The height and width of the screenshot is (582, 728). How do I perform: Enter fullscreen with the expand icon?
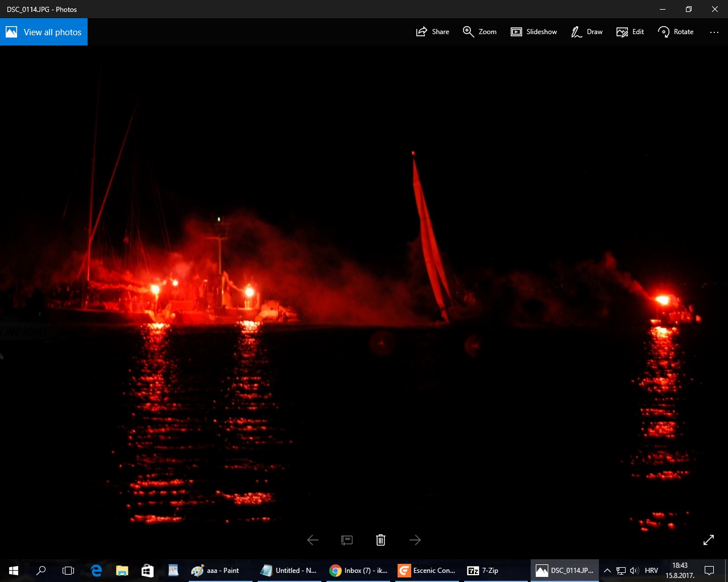pos(708,539)
